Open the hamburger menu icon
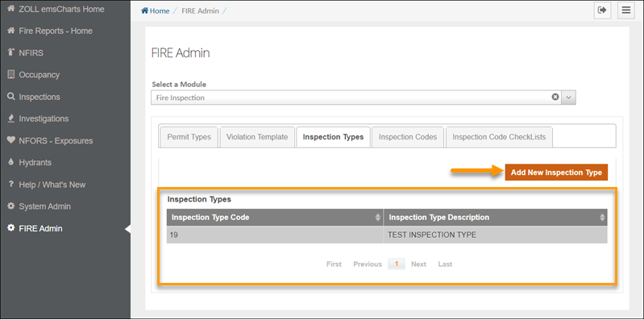 pos(626,10)
